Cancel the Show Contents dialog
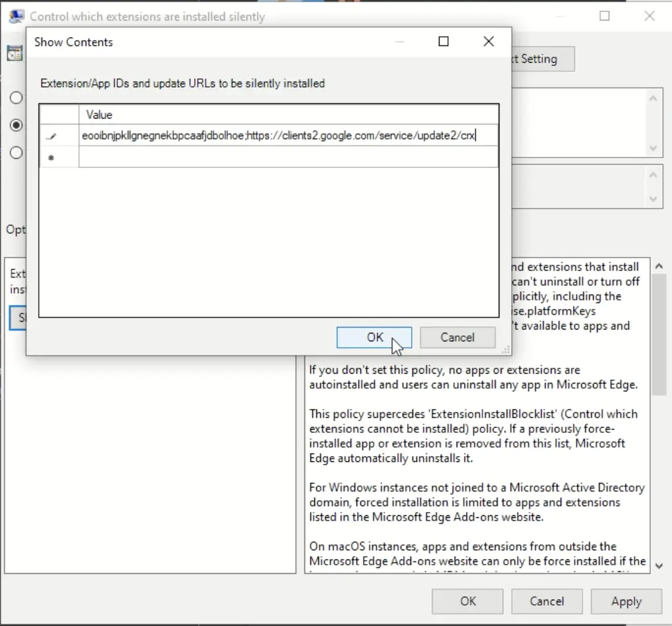Screen dimensions: 672x626 (457, 337)
